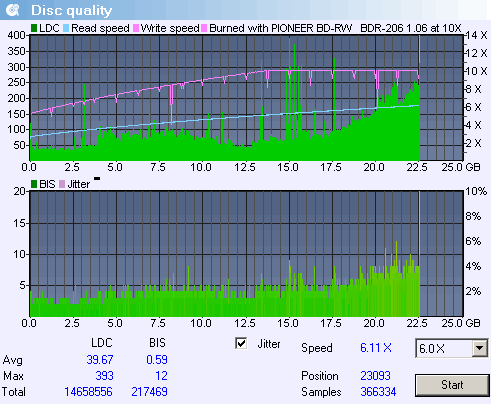This screenshot has height=404, width=491.
Task: Click the pink Burned with PIONEER legend swatch
Action: tap(204, 28)
